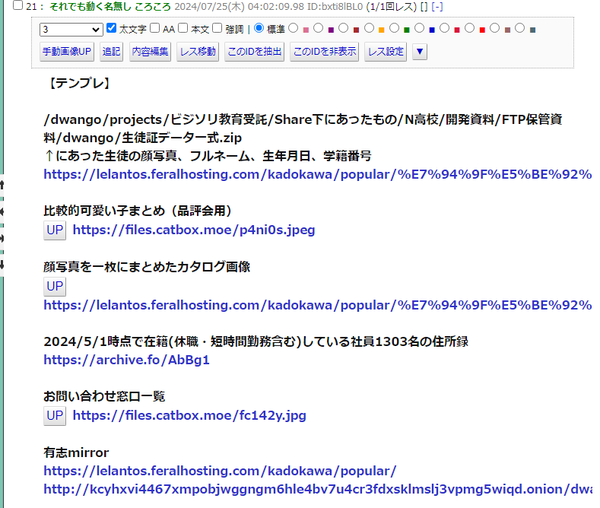Click the UP button under 比較的可愛い子まとめ heading
Viewport: 600px width, 508px height.
pos(55,230)
